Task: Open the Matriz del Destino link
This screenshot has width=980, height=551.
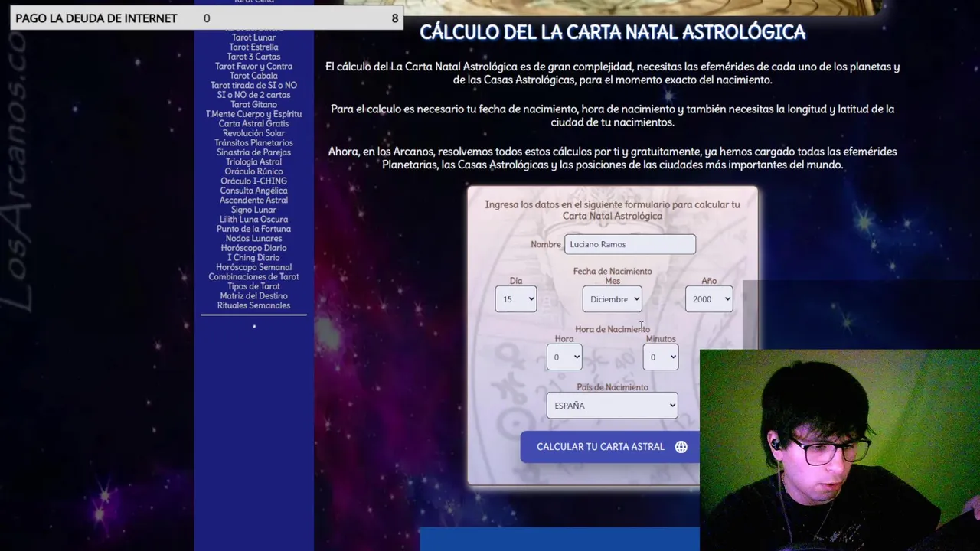Action: (253, 295)
